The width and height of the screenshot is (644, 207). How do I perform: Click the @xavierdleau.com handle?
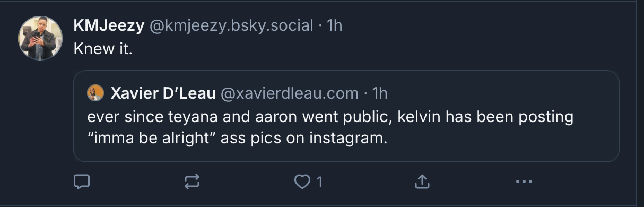pyautogui.click(x=289, y=93)
